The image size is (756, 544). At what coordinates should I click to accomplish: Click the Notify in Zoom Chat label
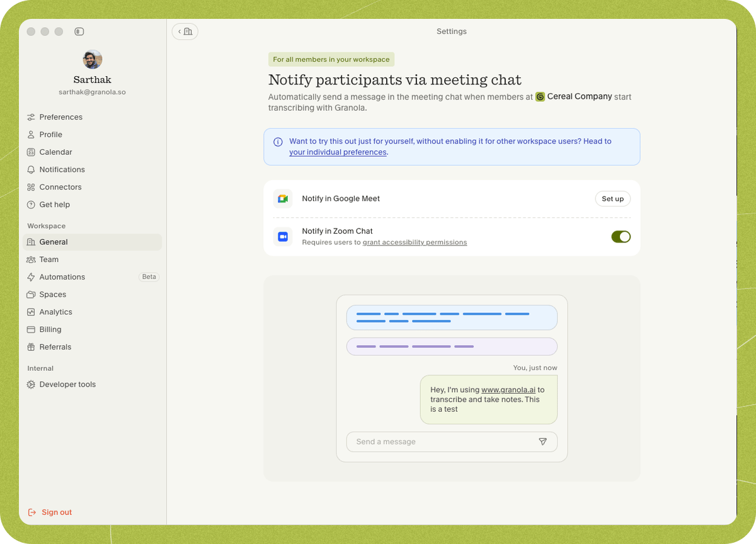[338, 232]
